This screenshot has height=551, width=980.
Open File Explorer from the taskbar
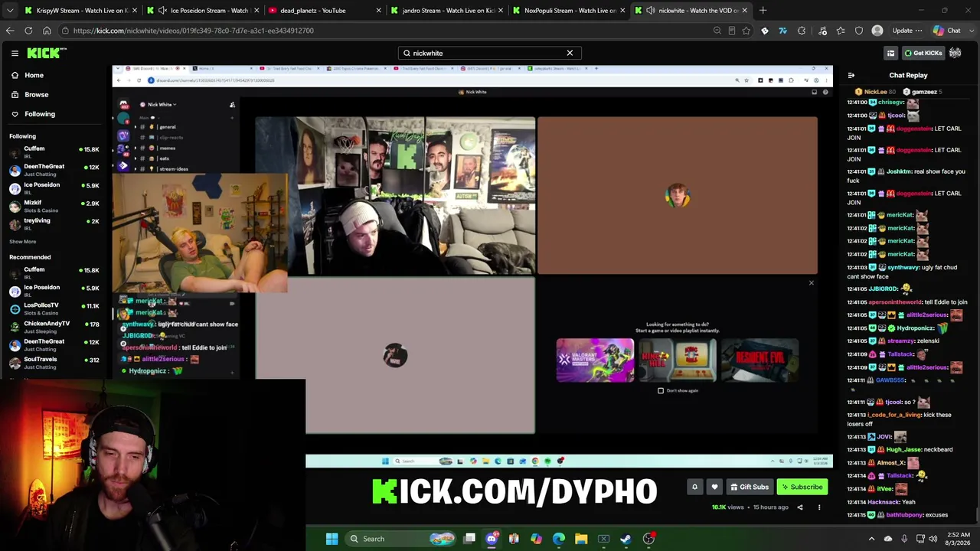point(581,539)
